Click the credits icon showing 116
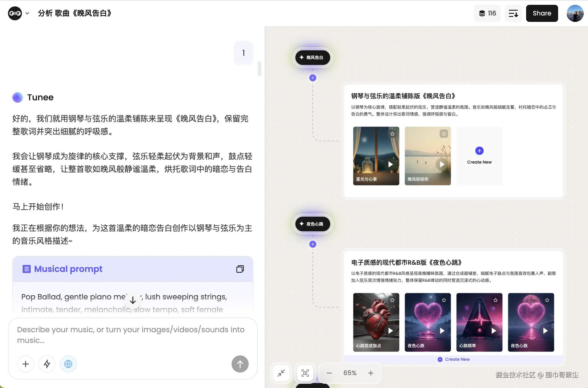588x388 pixels. pyautogui.click(x=487, y=13)
